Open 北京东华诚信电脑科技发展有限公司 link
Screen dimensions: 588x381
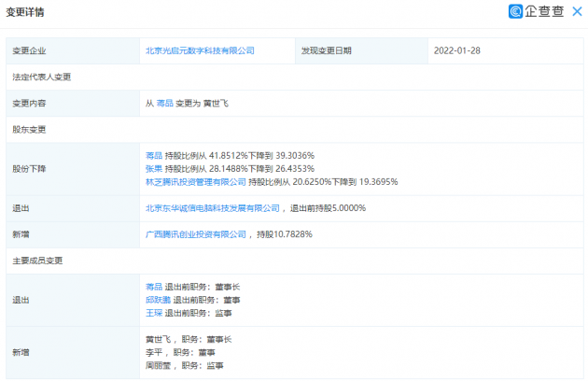(x=213, y=208)
